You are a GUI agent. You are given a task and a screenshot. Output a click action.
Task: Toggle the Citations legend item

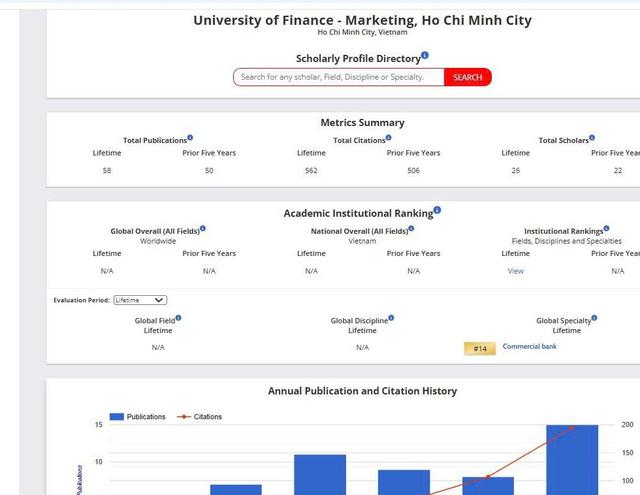[200, 417]
